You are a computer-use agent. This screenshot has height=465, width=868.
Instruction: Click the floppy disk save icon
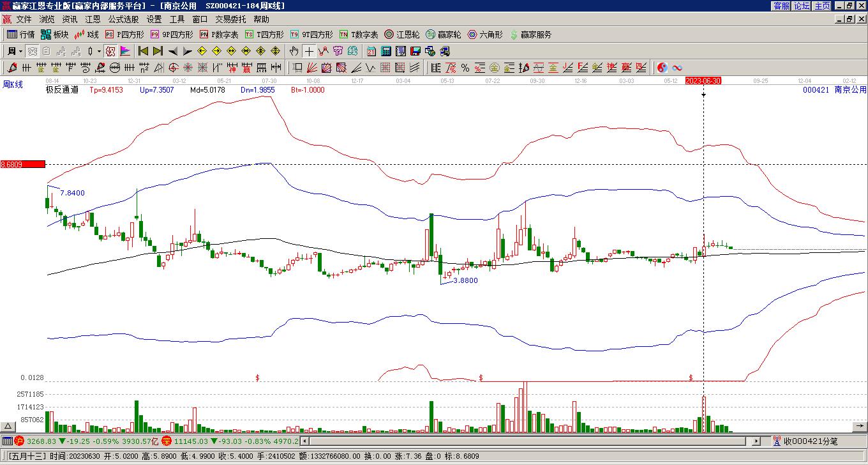415,51
